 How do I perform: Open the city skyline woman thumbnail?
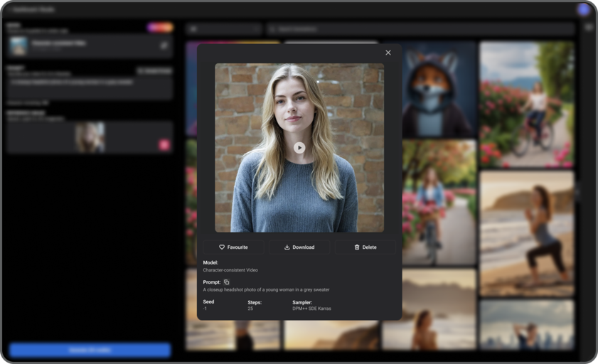pos(527,324)
